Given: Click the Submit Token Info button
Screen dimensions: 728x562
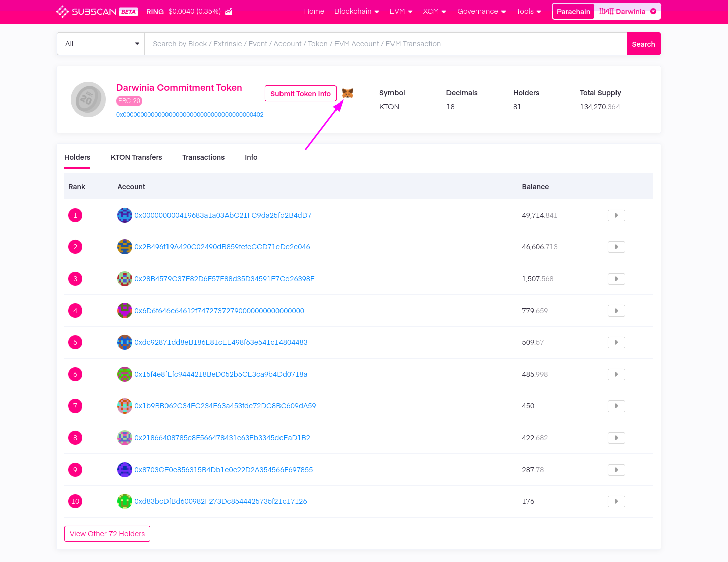Looking at the screenshot, I should [301, 93].
